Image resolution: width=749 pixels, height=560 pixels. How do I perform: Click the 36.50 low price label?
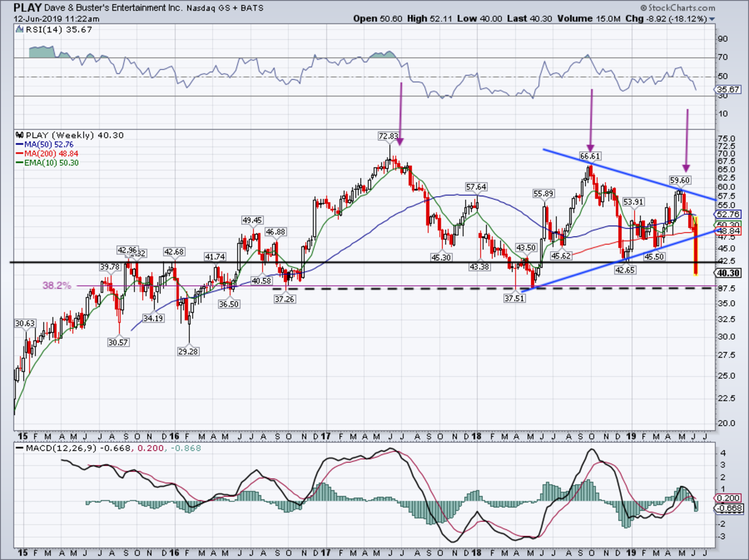pyautogui.click(x=230, y=305)
